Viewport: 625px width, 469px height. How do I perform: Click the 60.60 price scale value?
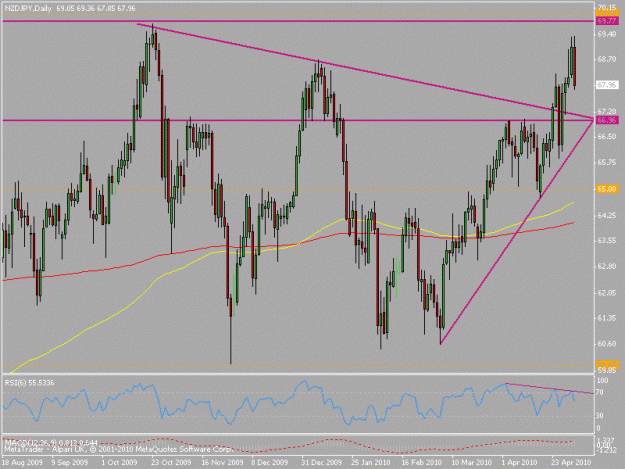tap(607, 343)
